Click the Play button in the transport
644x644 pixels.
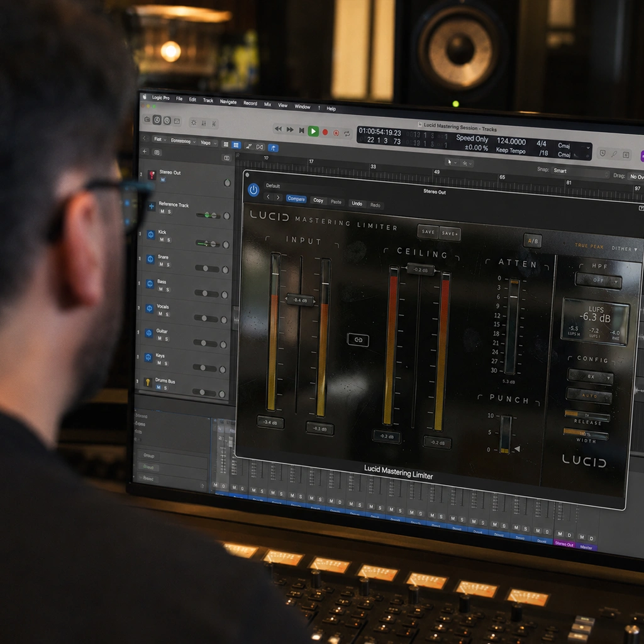313,131
